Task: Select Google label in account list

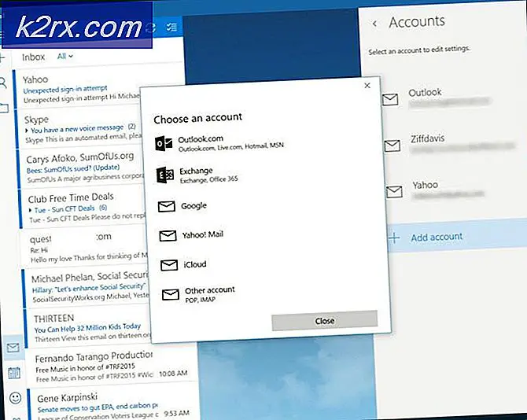Action: [x=194, y=205]
